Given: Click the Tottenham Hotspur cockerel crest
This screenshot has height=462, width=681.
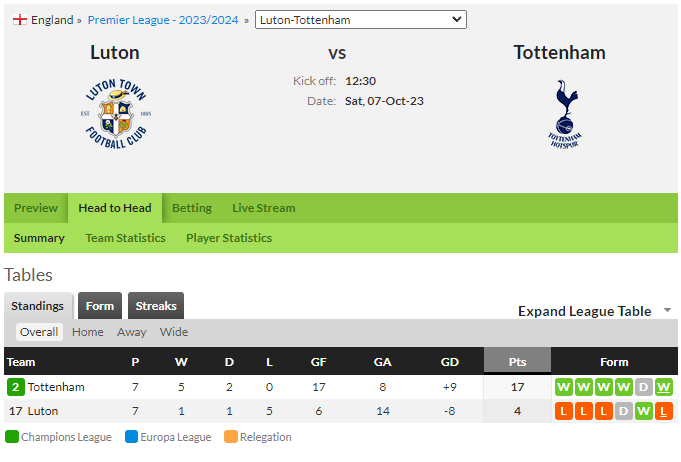Looking at the screenshot, I should click(x=564, y=114).
